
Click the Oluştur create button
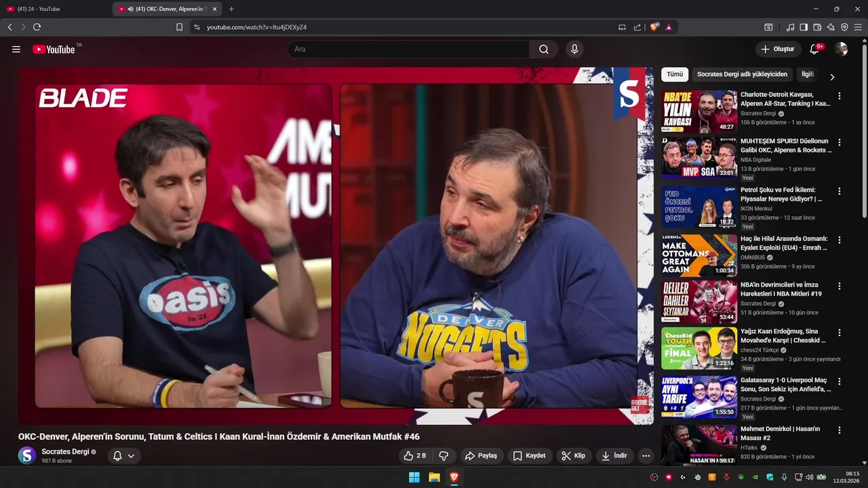[777, 49]
